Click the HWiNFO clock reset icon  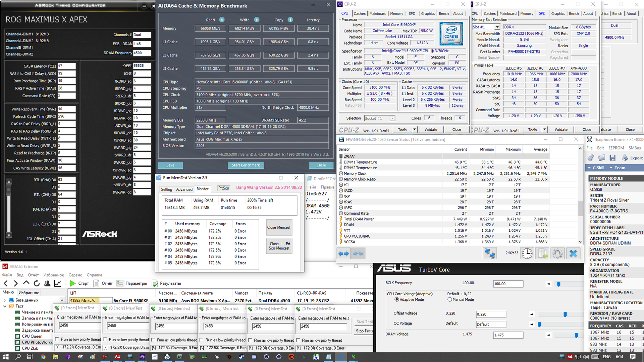click(527, 253)
